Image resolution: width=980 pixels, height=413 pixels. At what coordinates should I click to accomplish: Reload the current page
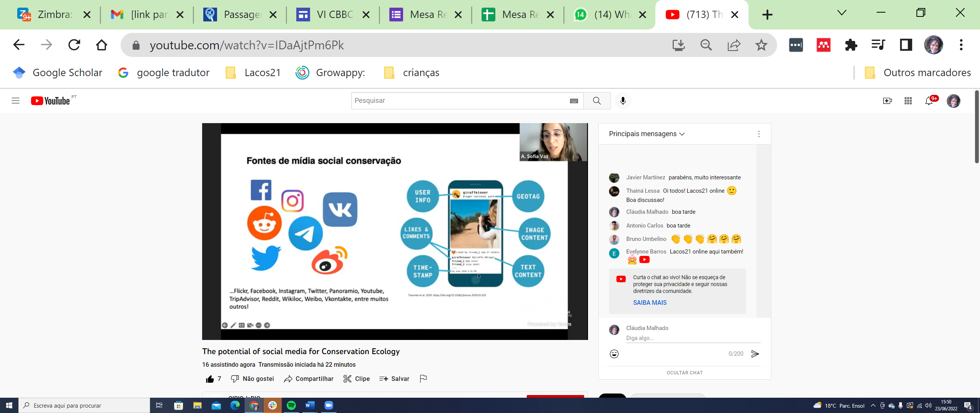pyautogui.click(x=74, y=45)
